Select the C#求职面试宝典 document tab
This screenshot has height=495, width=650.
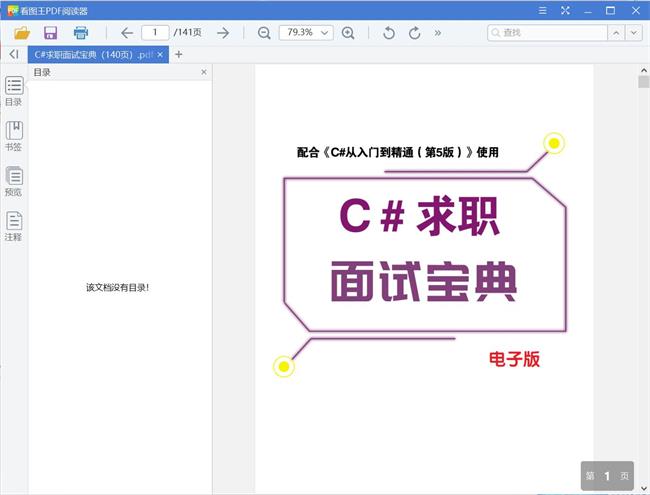[98, 55]
